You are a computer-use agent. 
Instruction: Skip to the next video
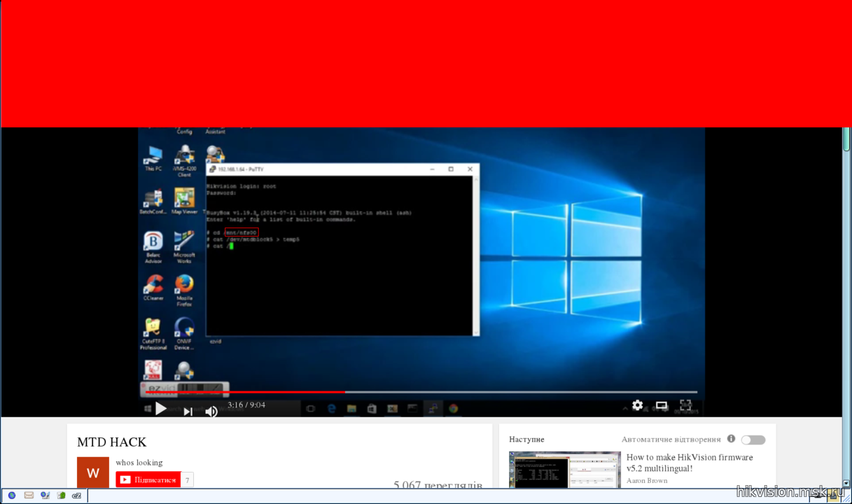coord(188,412)
